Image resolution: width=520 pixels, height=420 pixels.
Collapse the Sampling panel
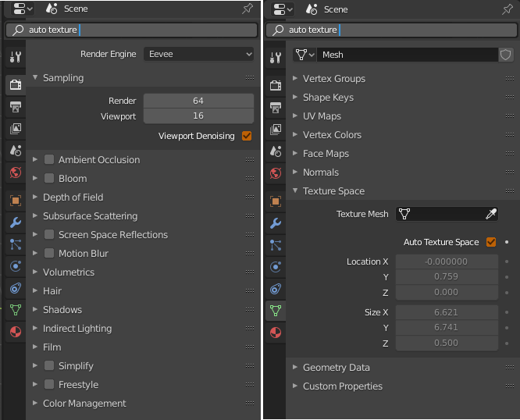[x=143, y=78]
